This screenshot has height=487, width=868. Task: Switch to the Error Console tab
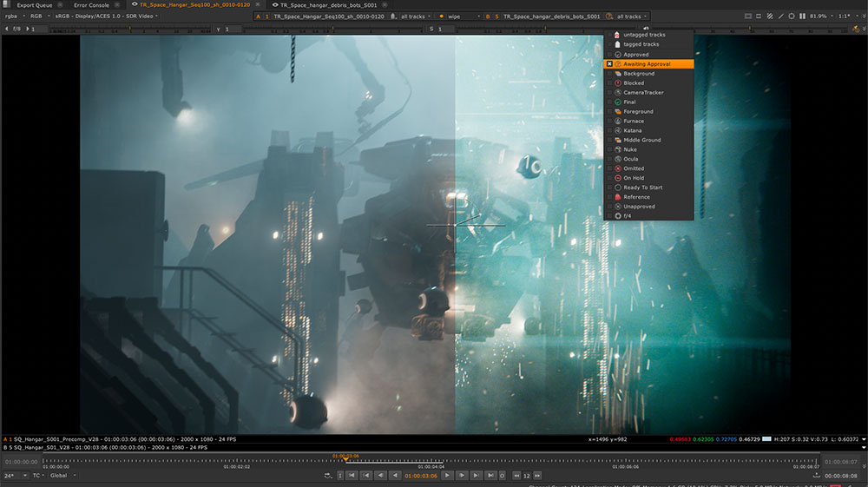(x=92, y=5)
